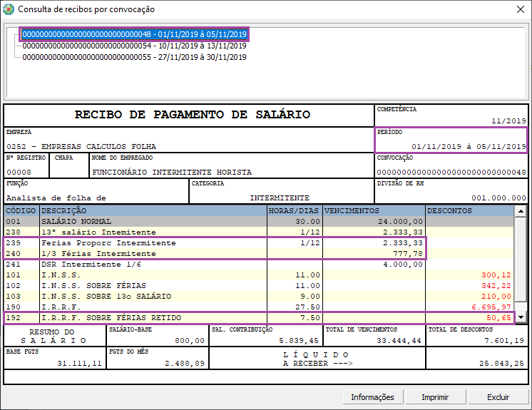
Task: Click the 50,65 desconto value
Action: coord(498,318)
